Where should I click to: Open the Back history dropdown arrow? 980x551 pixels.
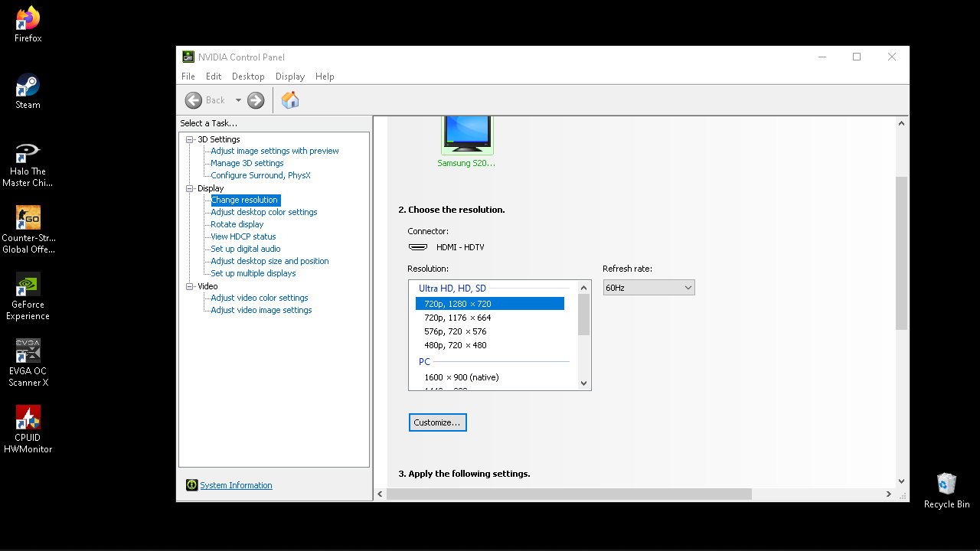[238, 100]
